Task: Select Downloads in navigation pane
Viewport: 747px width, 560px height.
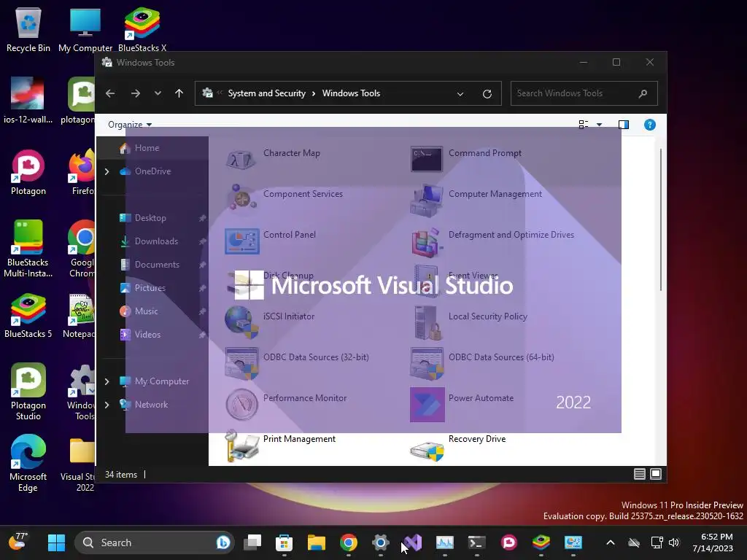Action: [x=152, y=241]
